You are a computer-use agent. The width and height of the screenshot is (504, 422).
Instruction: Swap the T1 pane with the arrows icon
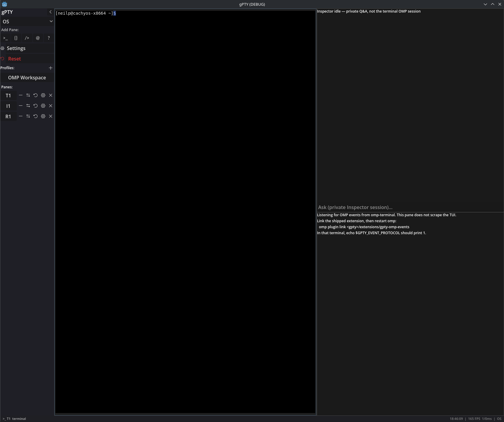[28, 95]
